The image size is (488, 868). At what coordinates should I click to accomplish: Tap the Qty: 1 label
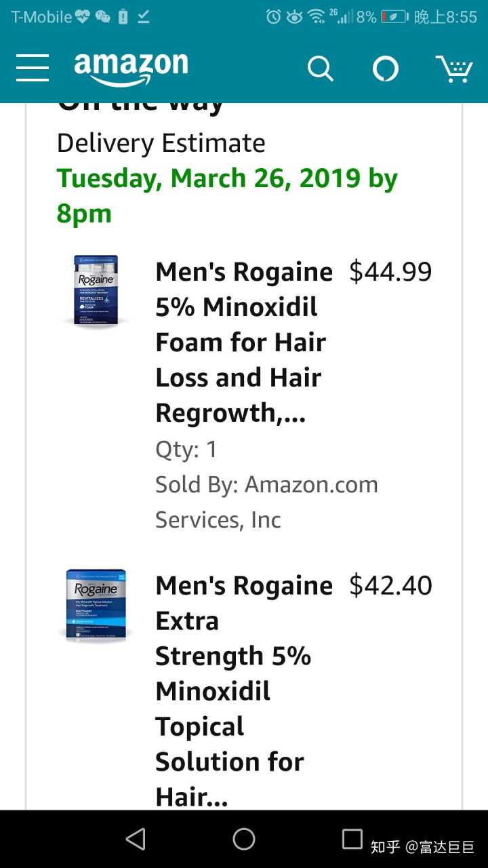click(186, 449)
